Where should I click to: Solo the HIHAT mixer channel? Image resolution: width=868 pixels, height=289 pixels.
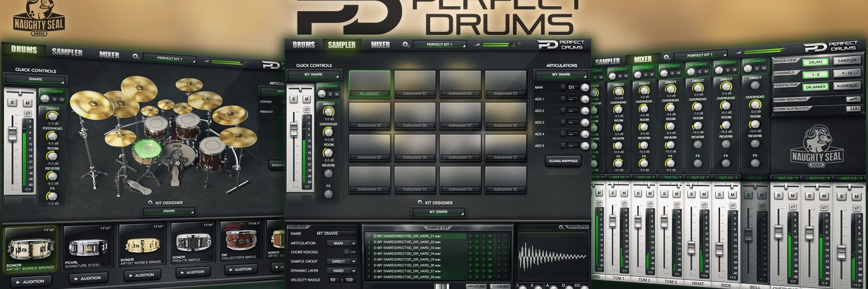(691, 193)
